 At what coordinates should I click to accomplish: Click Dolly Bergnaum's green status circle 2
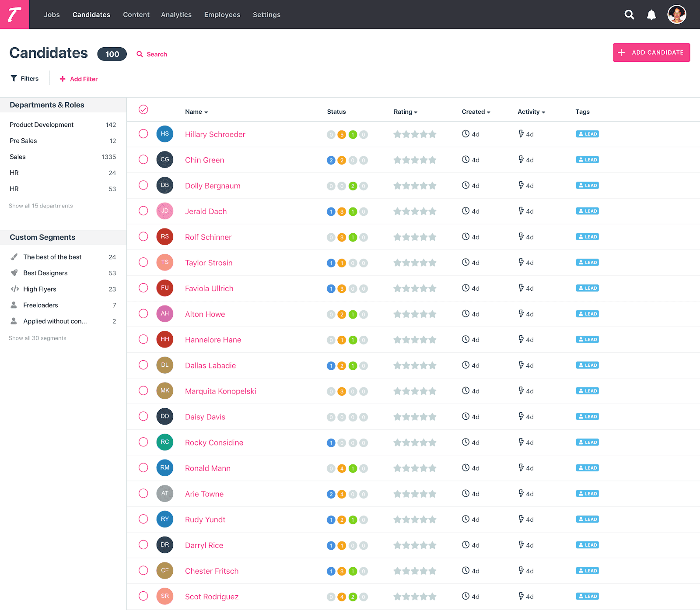353,186
